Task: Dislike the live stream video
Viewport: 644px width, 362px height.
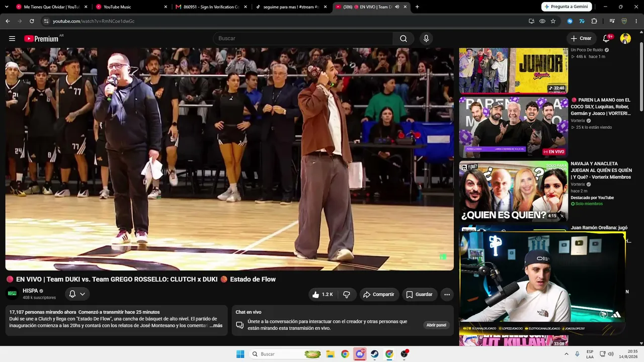Action: click(347, 295)
